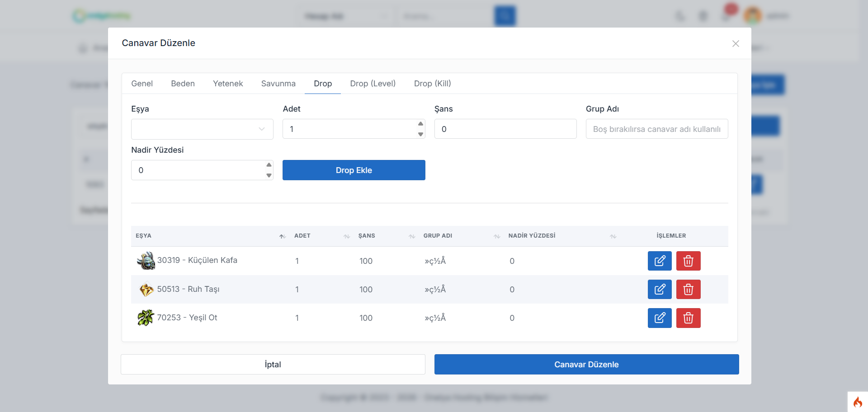
Task: Click the "30319 - Küçülen Kafa" text
Action: click(x=197, y=260)
